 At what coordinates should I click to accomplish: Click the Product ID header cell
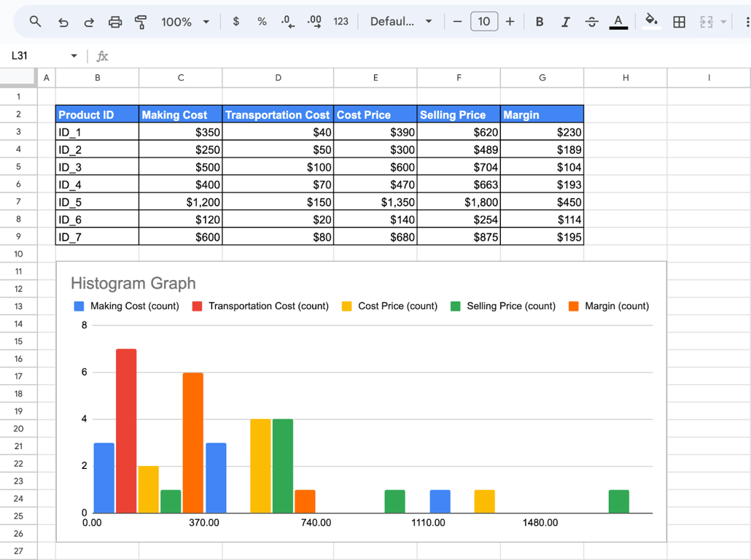(x=97, y=114)
